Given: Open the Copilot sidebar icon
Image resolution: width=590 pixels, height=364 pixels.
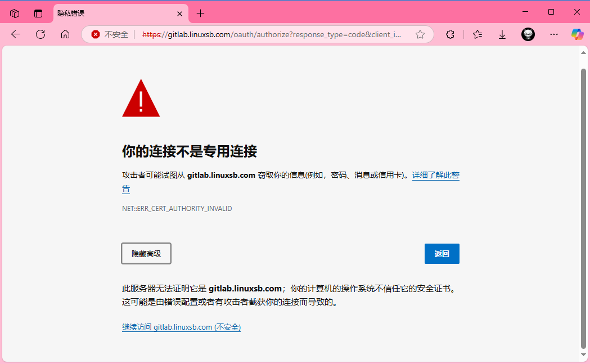Looking at the screenshot, I should pos(577,34).
